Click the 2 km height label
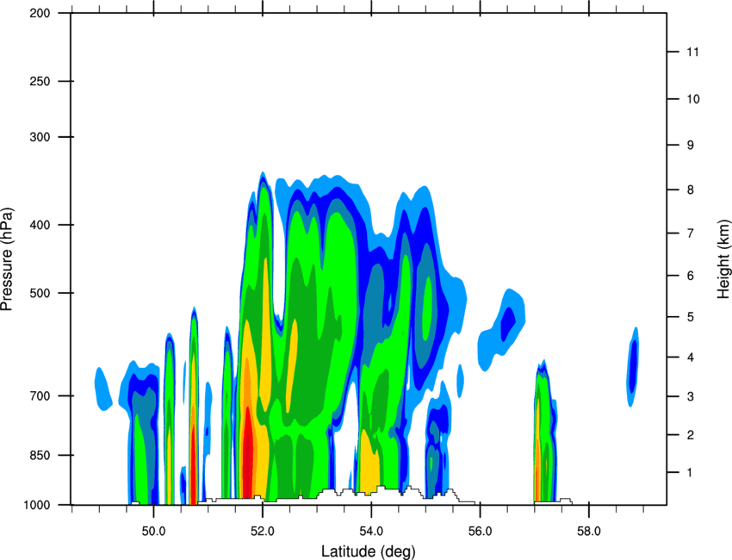732x560 pixels. tap(691, 435)
